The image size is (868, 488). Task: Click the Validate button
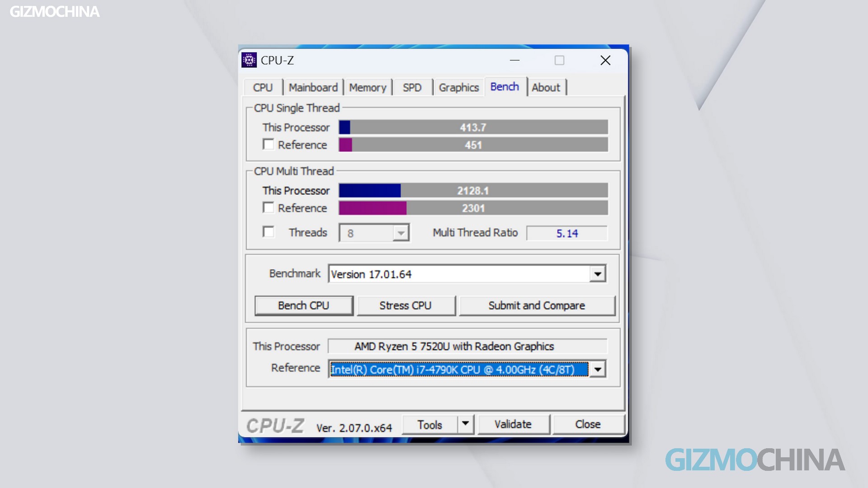[x=513, y=424]
